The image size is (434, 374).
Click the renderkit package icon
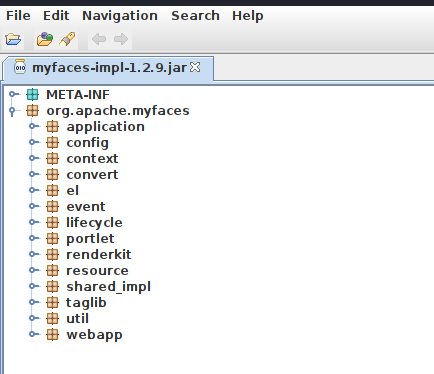click(52, 255)
